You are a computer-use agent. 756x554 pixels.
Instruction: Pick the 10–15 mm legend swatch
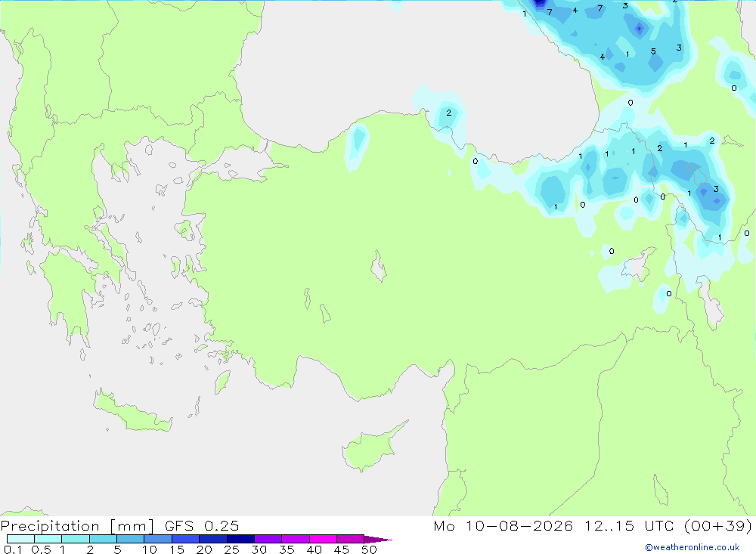pyautogui.click(x=158, y=539)
